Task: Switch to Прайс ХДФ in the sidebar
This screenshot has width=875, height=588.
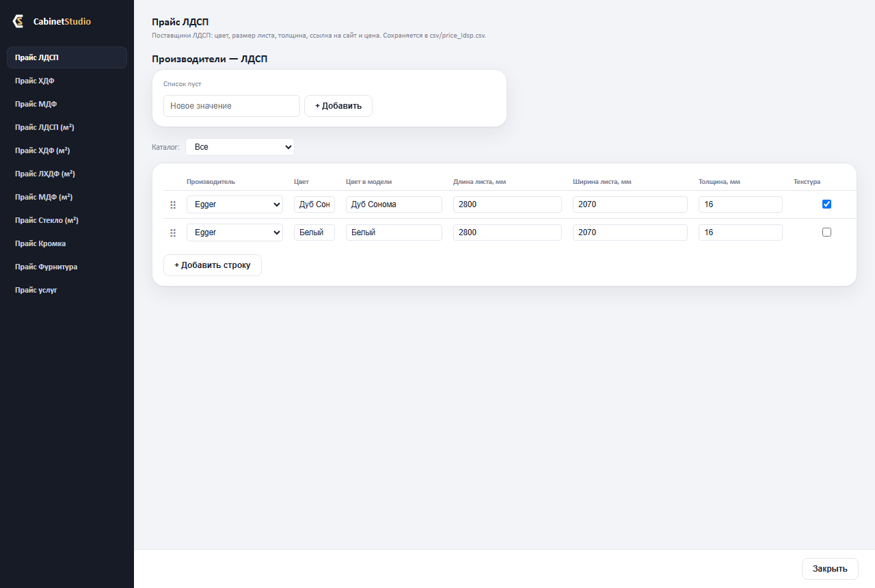Action: pos(67,81)
